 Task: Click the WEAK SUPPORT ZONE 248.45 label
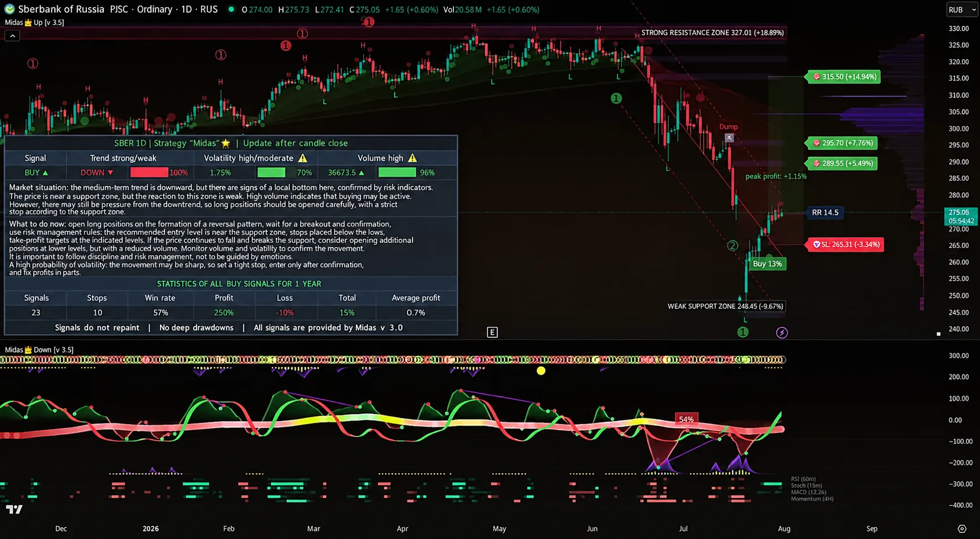(725, 306)
